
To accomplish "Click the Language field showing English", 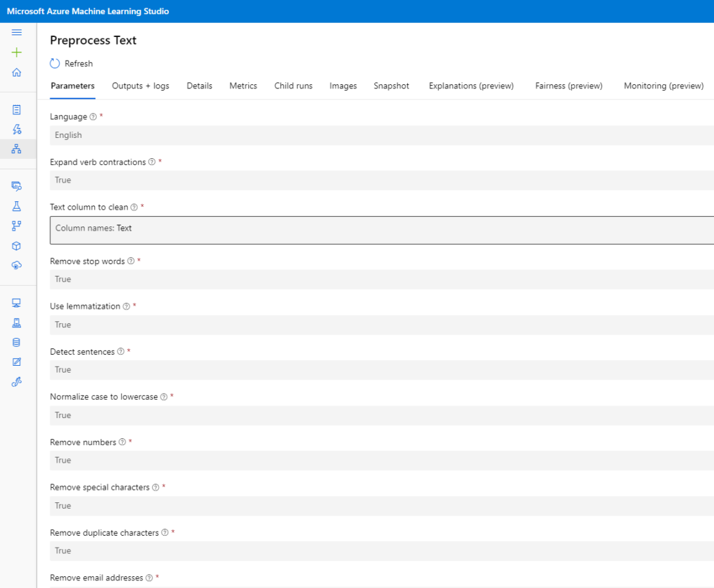I will coord(381,135).
